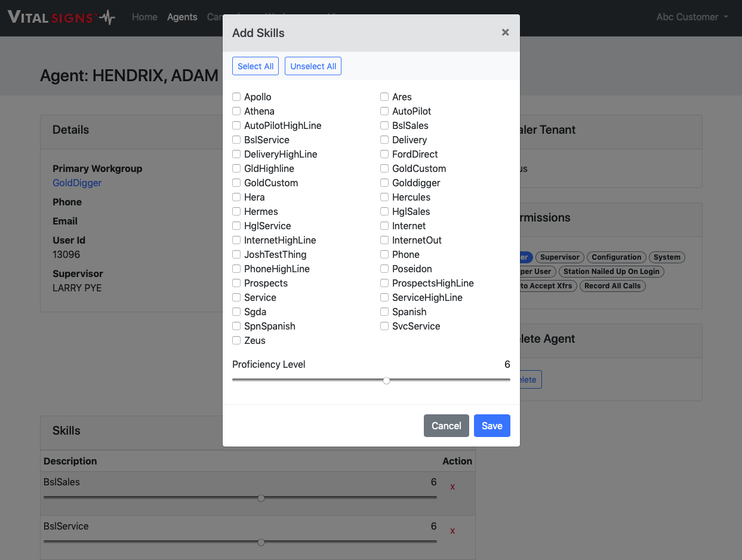Open the GoldDigger workgroup link
Screen dimensions: 742x560
point(77,183)
